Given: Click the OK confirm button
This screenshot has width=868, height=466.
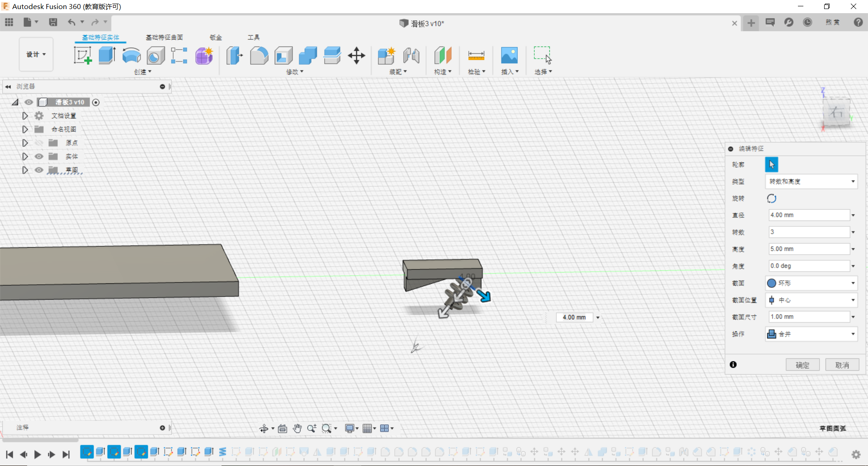Looking at the screenshot, I should (802, 365).
